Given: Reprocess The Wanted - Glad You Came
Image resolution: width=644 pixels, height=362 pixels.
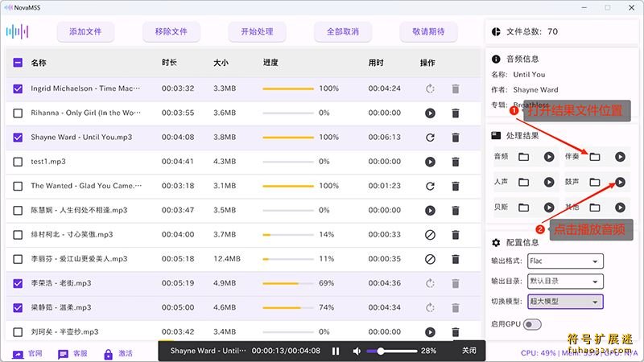Looking at the screenshot, I should coord(430,187).
